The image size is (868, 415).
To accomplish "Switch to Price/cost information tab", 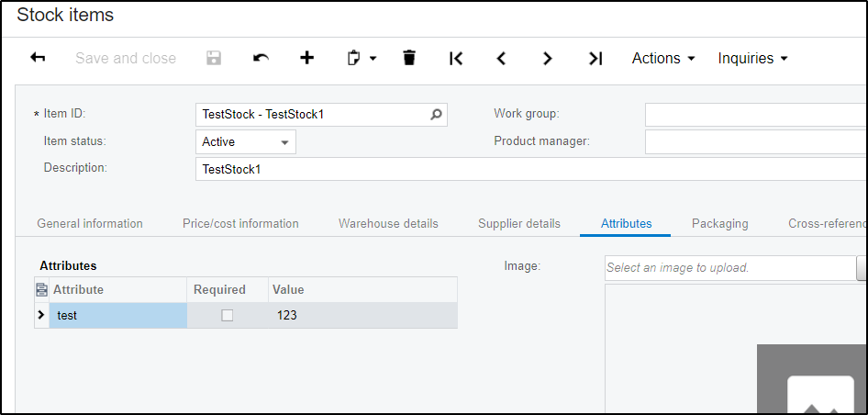I will coord(240,223).
